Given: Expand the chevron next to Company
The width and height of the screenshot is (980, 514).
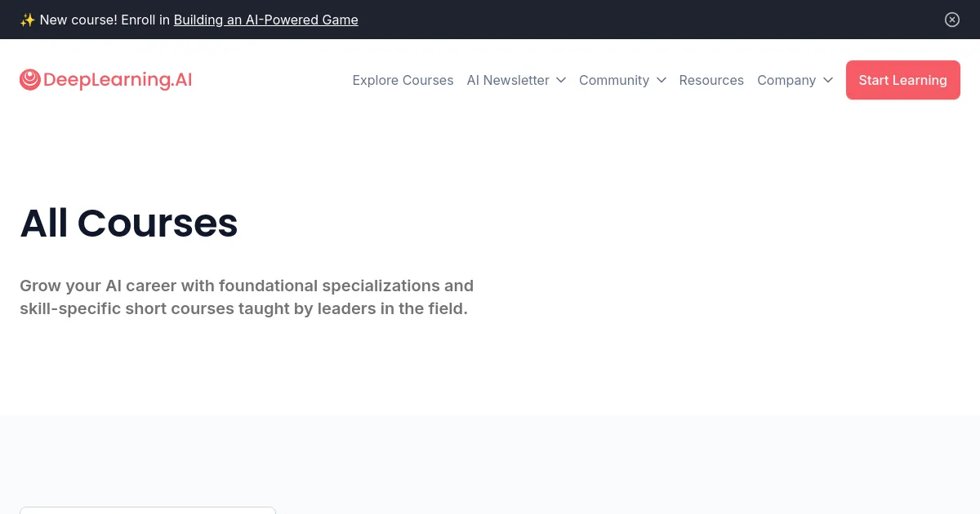Looking at the screenshot, I should coord(828,80).
